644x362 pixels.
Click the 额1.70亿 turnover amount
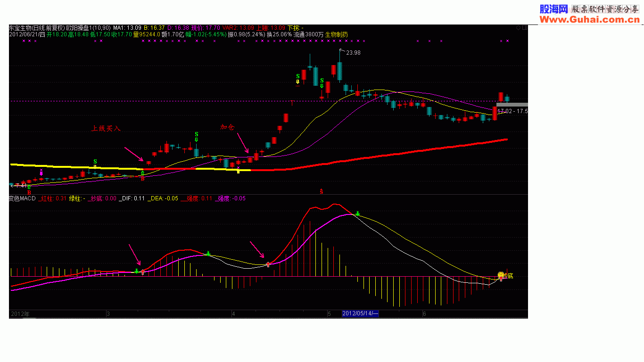point(173,34)
